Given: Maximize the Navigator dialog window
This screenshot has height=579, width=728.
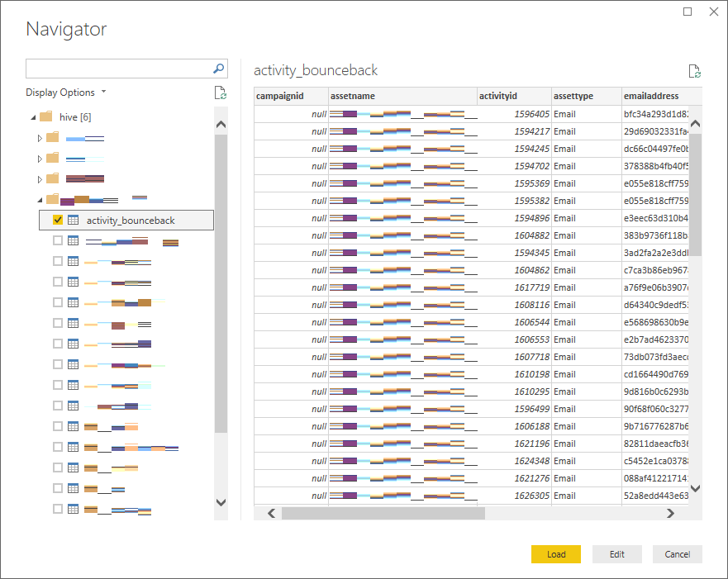Looking at the screenshot, I should click(x=688, y=12).
